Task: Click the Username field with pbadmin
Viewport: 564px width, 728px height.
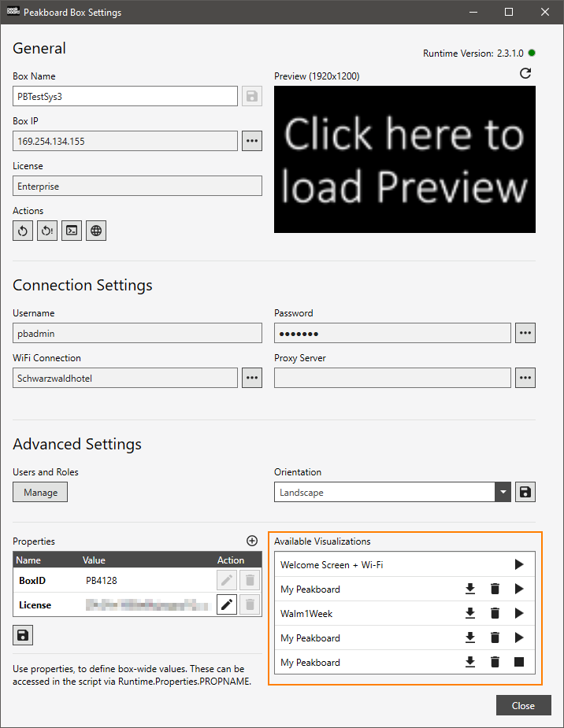Action: click(138, 333)
